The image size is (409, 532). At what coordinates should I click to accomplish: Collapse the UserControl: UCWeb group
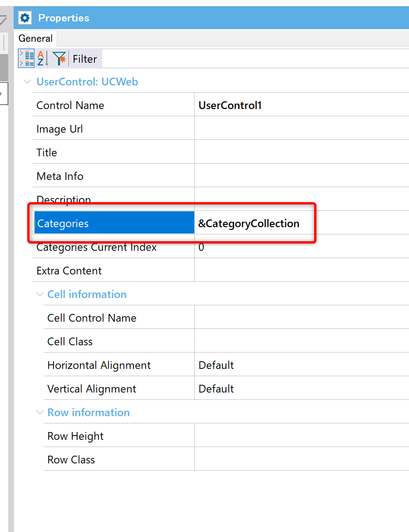pyautogui.click(x=27, y=81)
